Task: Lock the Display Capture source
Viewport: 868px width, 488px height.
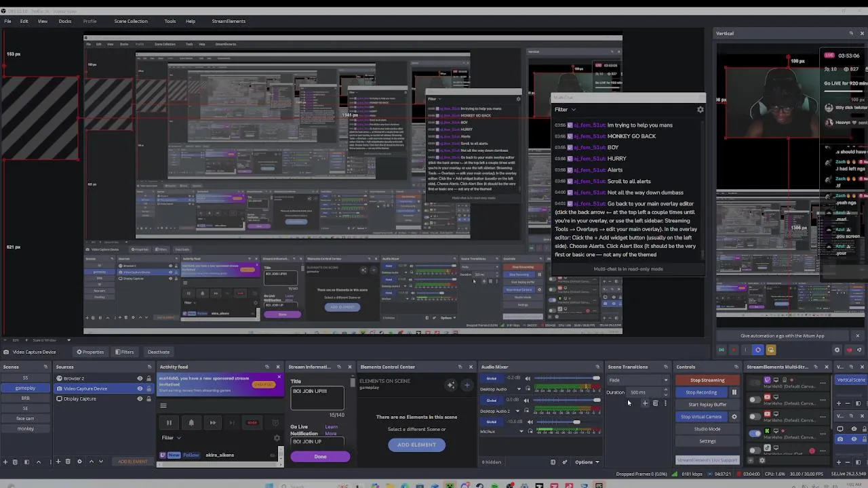Action: pos(149,399)
